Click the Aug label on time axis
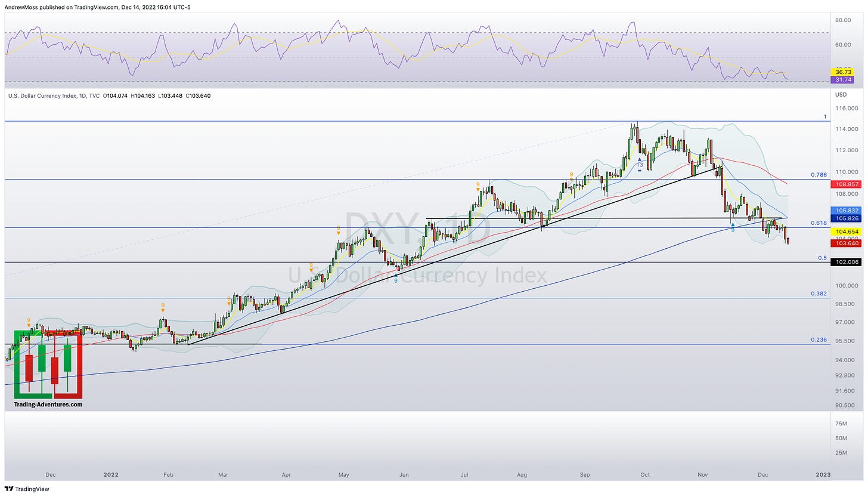This screenshot has width=868, height=497. pyautogui.click(x=522, y=475)
